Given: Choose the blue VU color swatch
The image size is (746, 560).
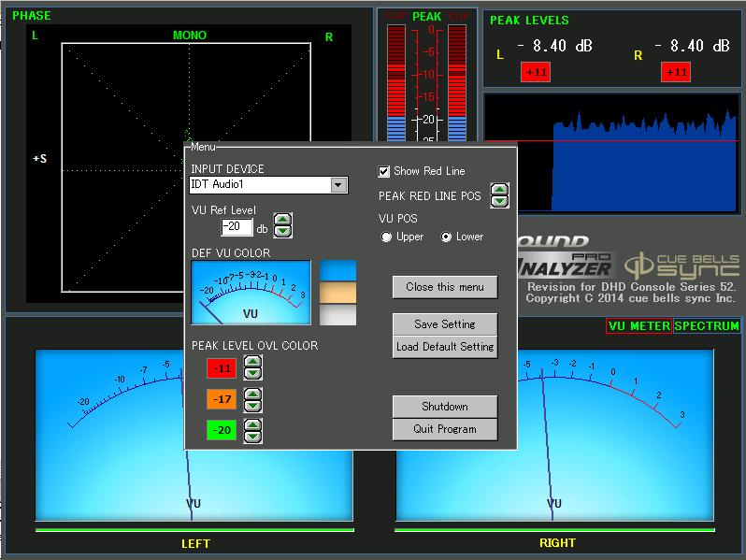Looking at the screenshot, I should pyautogui.click(x=337, y=271).
